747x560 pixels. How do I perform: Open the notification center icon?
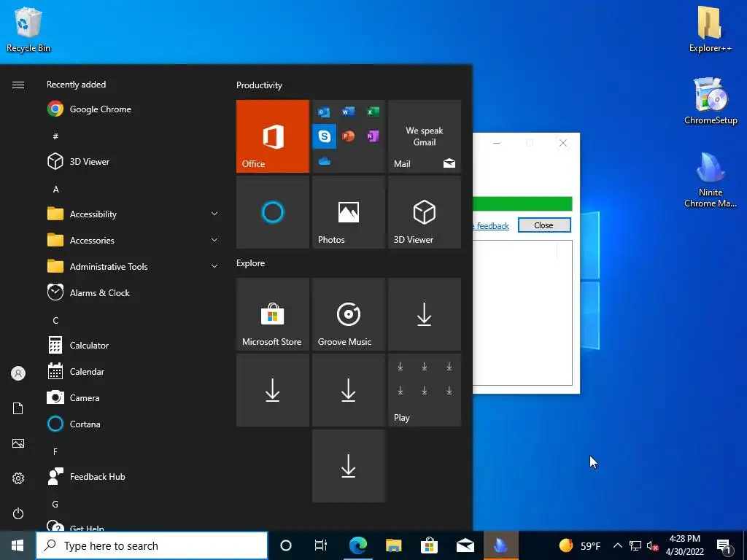[724, 545]
